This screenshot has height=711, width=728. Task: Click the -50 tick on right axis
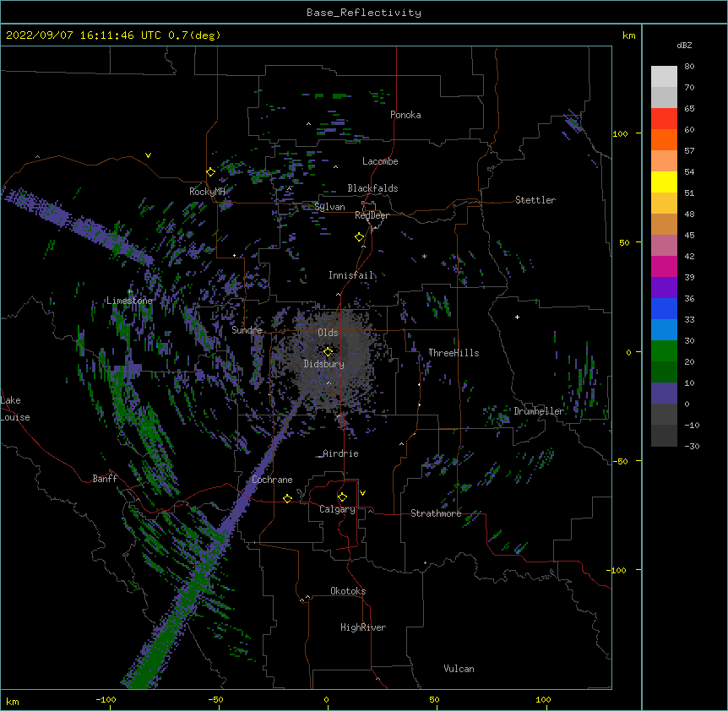tap(620, 461)
